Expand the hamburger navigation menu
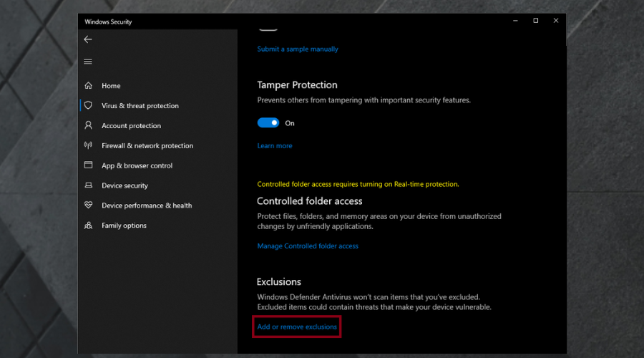The height and width of the screenshot is (358, 644). pyautogui.click(x=88, y=62)
